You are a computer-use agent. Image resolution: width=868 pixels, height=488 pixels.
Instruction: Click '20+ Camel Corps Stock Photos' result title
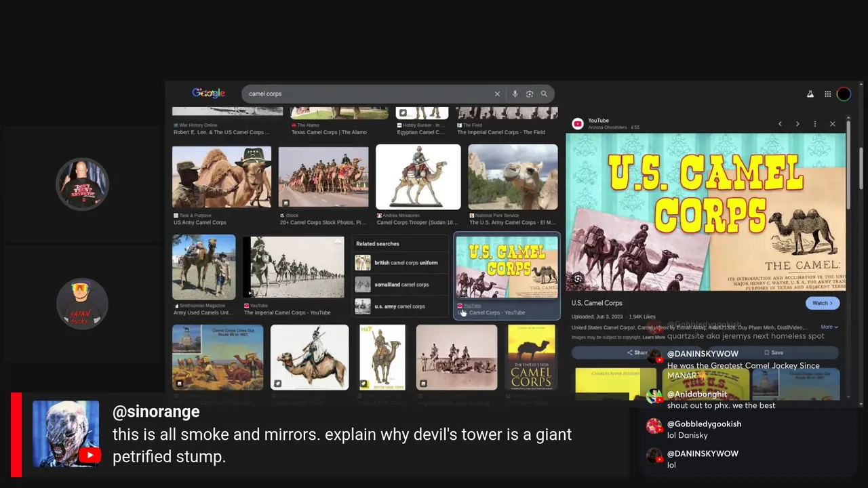click(323, 222)
